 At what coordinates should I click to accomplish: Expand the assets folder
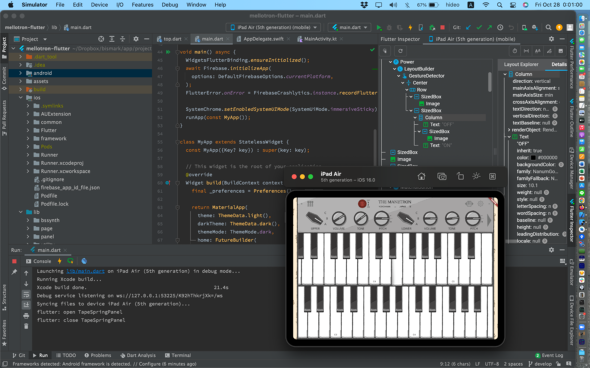coord(21,81)
